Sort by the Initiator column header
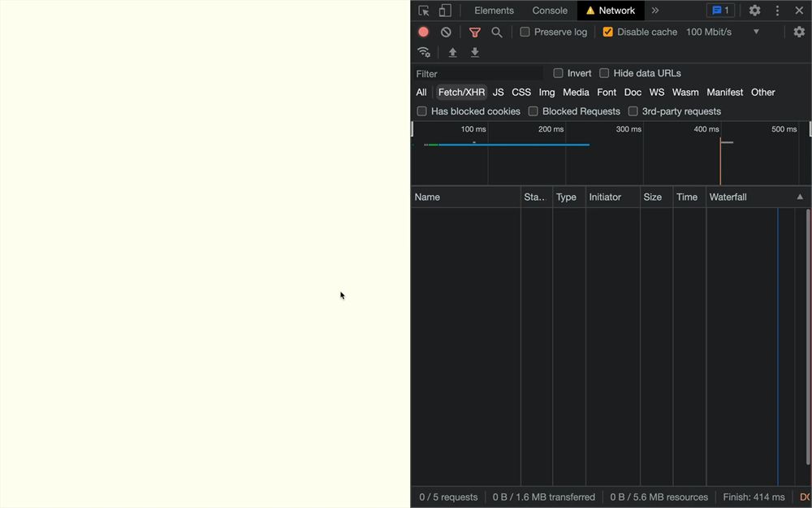 click(613, 197)
